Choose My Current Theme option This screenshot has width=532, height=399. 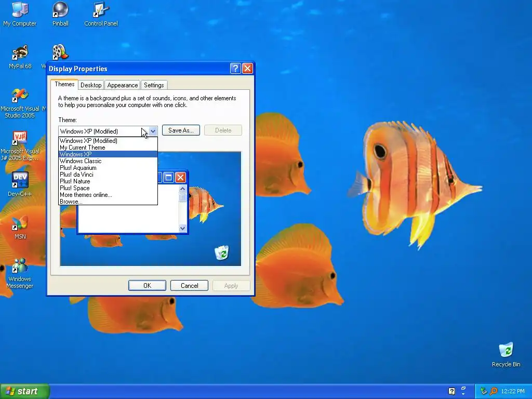coord(108,147)
